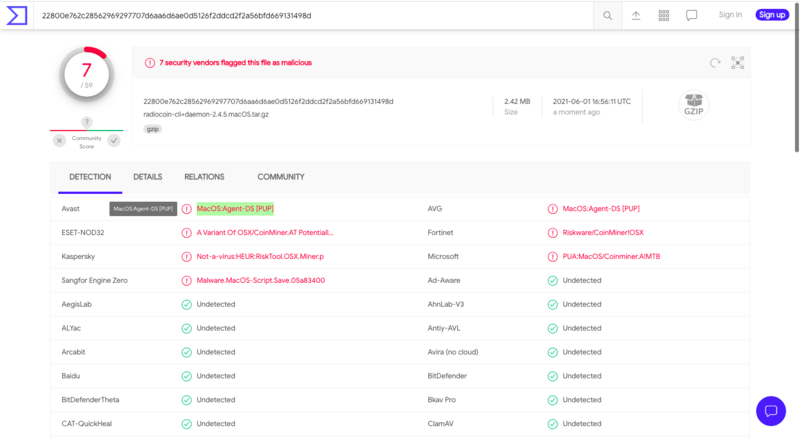Image resolution: width=800 pixels, height=440 pixels.
Task: Switch to the DETAILS tab
Action: (147, 177)
